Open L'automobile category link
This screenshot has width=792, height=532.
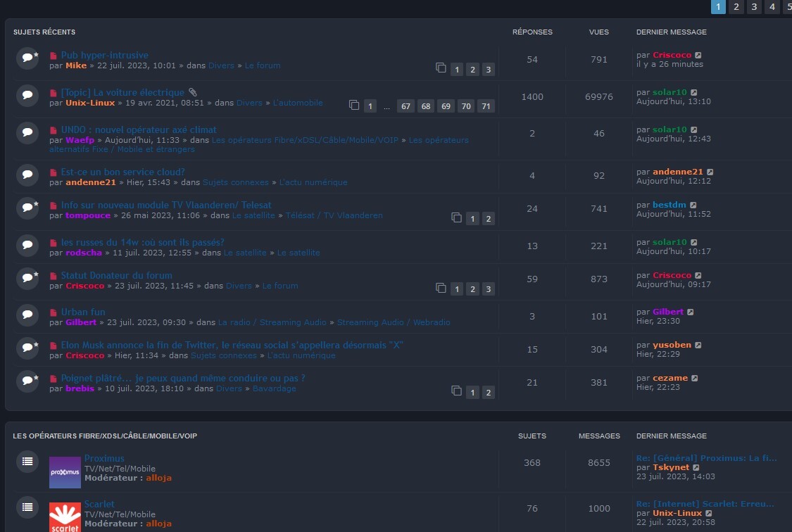(298, 103)
